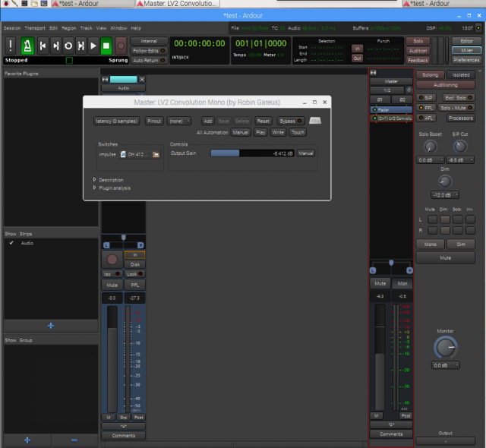The width and height of the screenshot is (486, 448).
Task: Click the Solo Boost knob
Action: [x=430, y=147]
